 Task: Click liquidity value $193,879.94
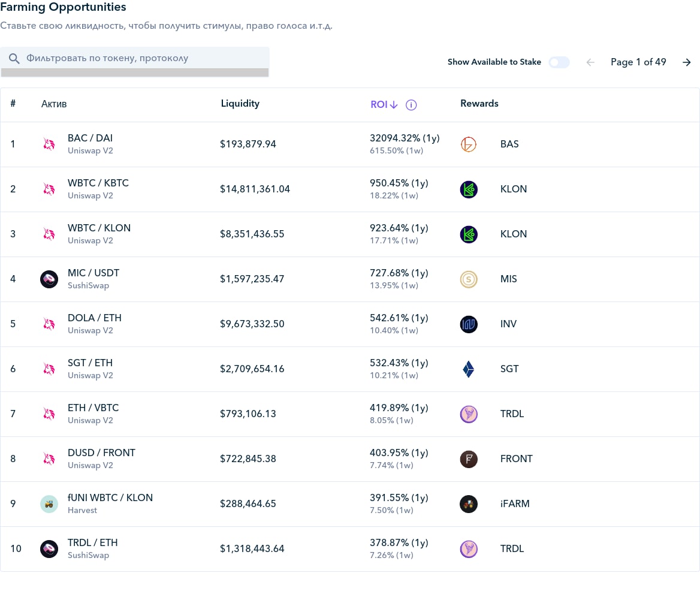(248, 144)
